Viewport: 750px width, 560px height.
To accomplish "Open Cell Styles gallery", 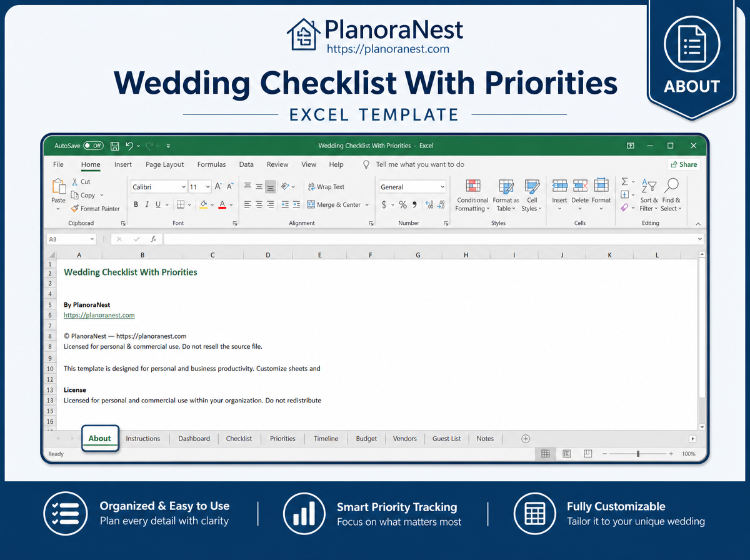I will pos(532,196).
